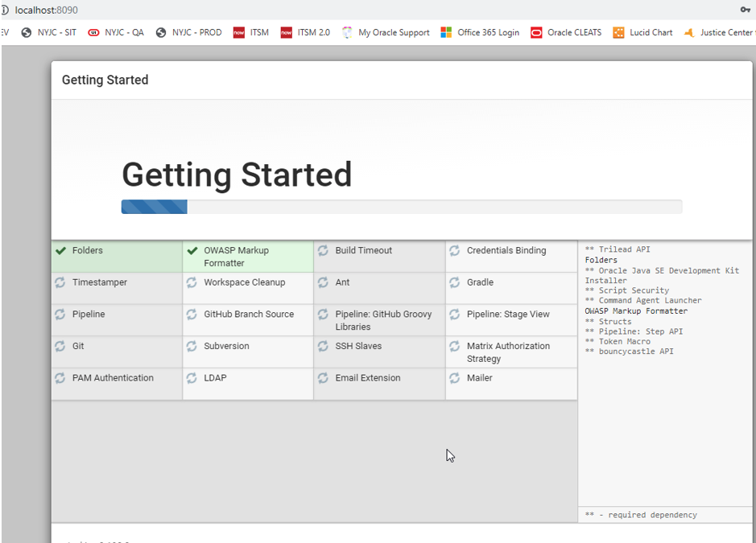The height and width of the screenshot is (543, 756).
Task: Click the Email Extension plugin label
Action: (x=368, y=378)
